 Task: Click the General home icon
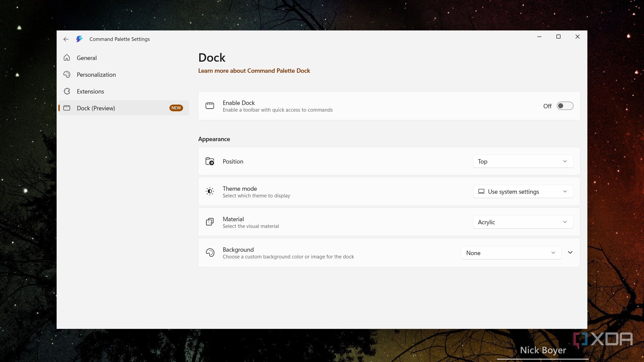67,58
